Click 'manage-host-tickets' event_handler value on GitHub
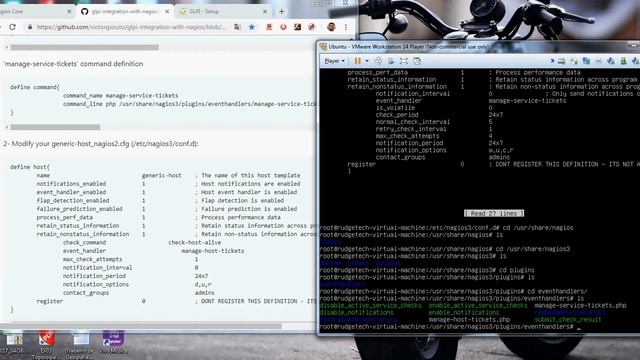 pos(213,251)
